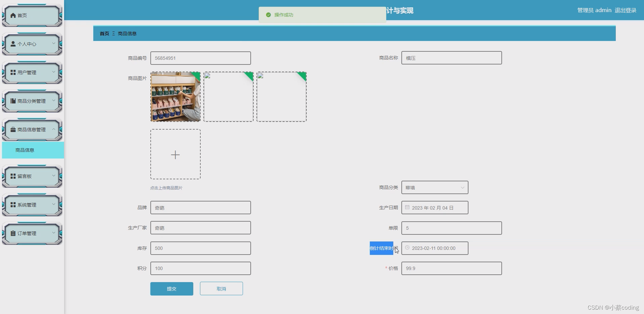Click the shoe rack product thumbnail
The width and height of the screenshot is (644, 314).
(176, 97)
